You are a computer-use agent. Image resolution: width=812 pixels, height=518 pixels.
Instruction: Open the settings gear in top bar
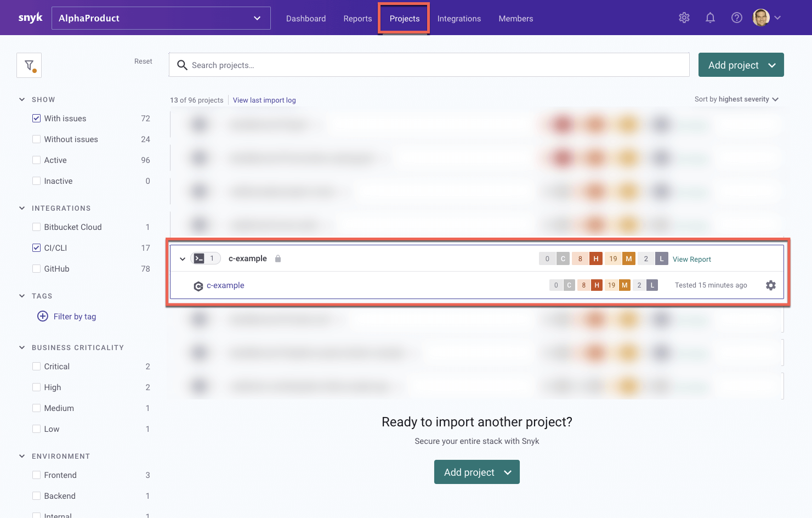[x=684, y=18]
